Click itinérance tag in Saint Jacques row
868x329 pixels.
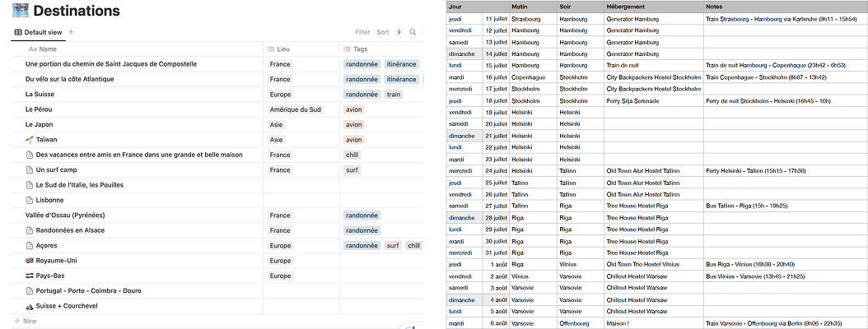pyautogui.click(x=401, y=64)
